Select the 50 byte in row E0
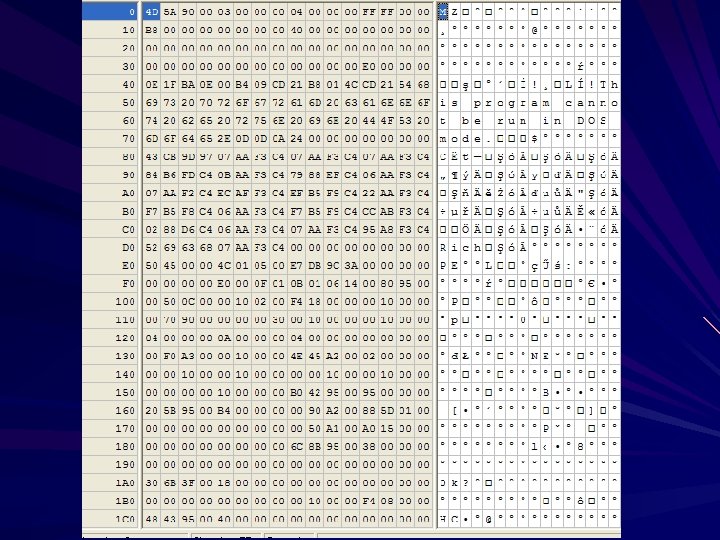The width and height of the screenshot is (720, 540). tap(152, 266)
